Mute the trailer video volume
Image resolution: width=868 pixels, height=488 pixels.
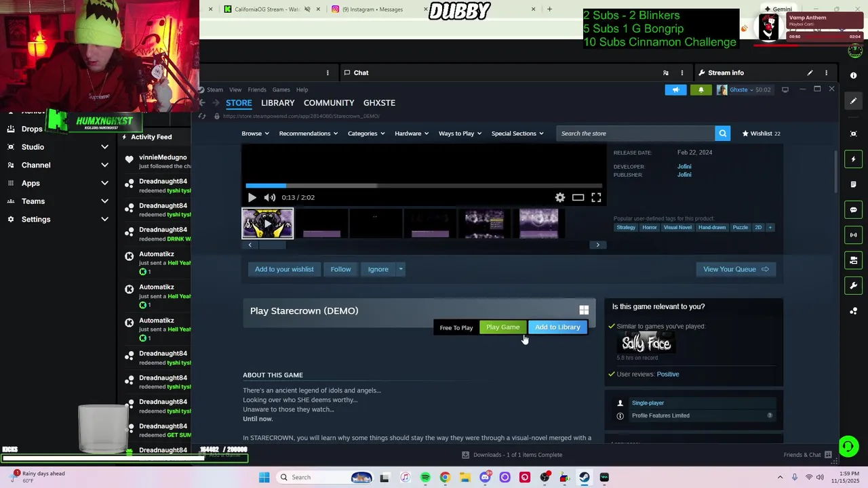(x=270, y=197)
